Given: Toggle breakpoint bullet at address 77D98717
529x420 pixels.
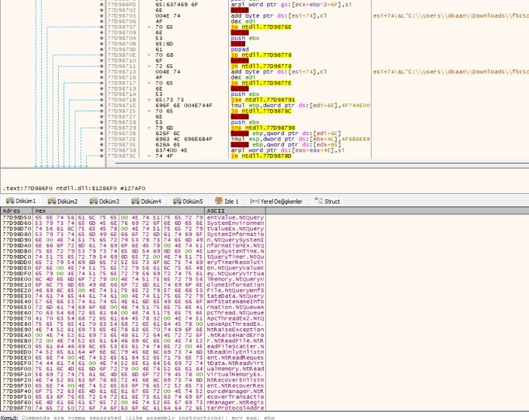Looking at the screenshot, I should coord(102,83).
